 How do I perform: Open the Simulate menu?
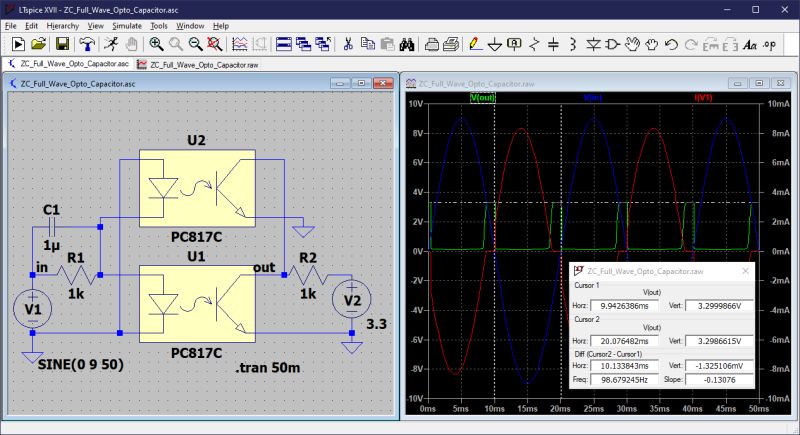coord(127,25)
